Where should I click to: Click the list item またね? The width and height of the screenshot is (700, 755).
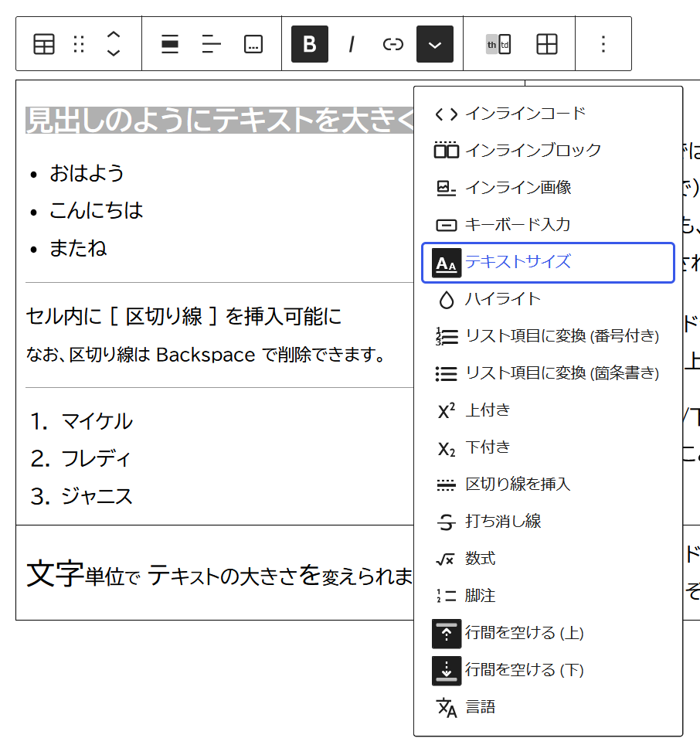[78, 249]
